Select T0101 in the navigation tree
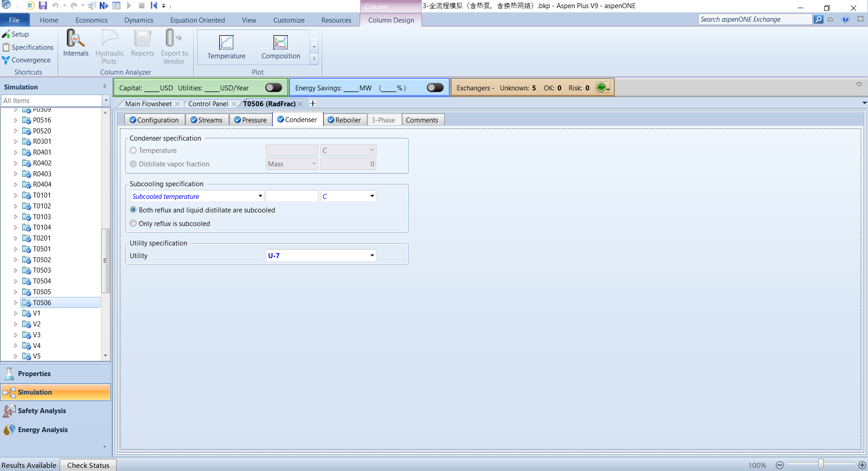Viewport: 868px width, 471px height. click(42, 195)
